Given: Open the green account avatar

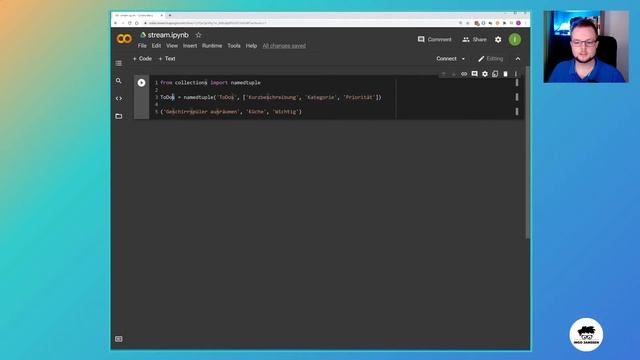Looking at the screenshot, I should click(x=515, y=40).
